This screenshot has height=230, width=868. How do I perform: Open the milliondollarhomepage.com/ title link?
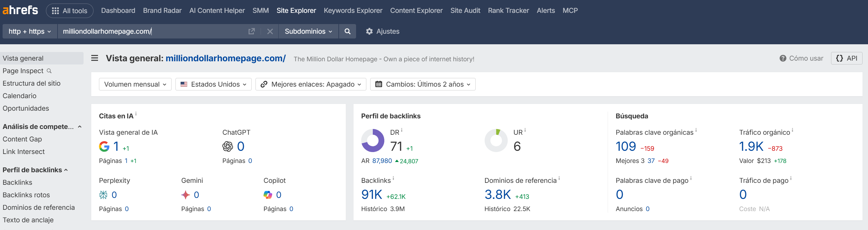point(225,58)
